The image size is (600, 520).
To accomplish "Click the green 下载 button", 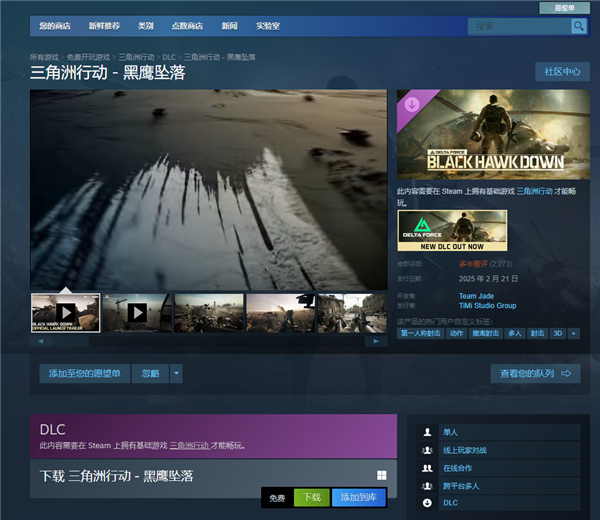I will pos(312,497).
